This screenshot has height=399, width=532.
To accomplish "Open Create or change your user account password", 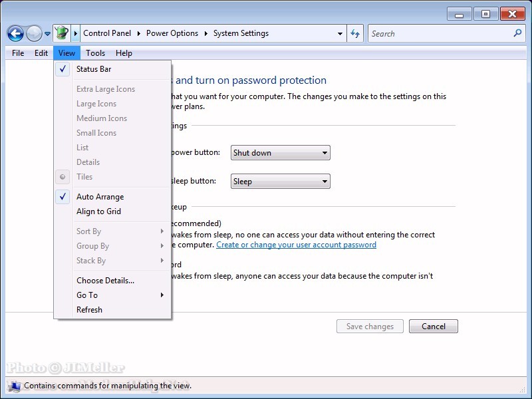I will pos(296,245).
